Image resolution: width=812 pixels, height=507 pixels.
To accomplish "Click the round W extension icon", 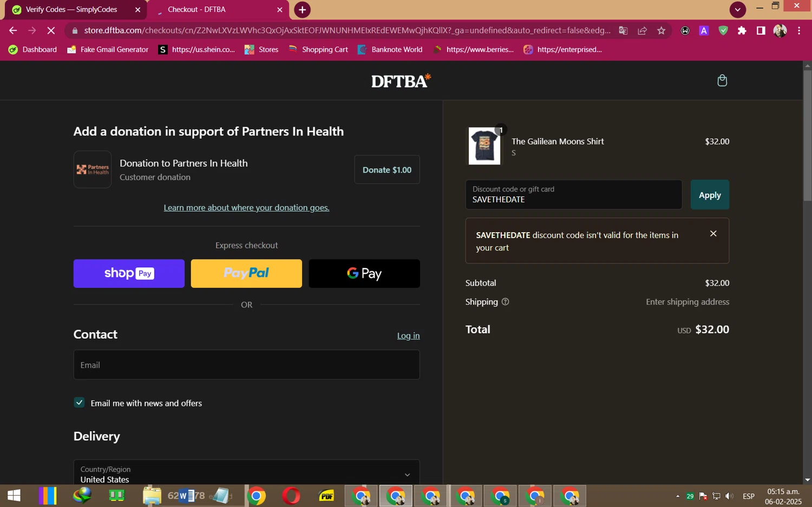I will (x=685, y=31).
